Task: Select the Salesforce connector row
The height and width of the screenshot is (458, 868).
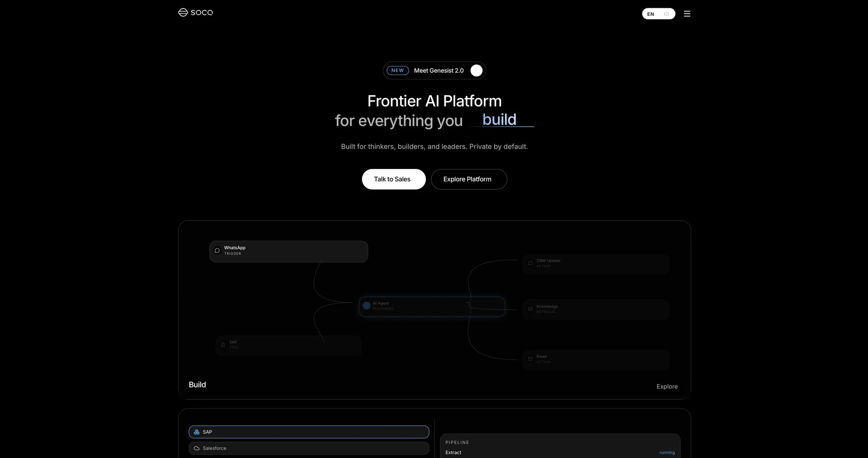Action: tap(309, 448)
